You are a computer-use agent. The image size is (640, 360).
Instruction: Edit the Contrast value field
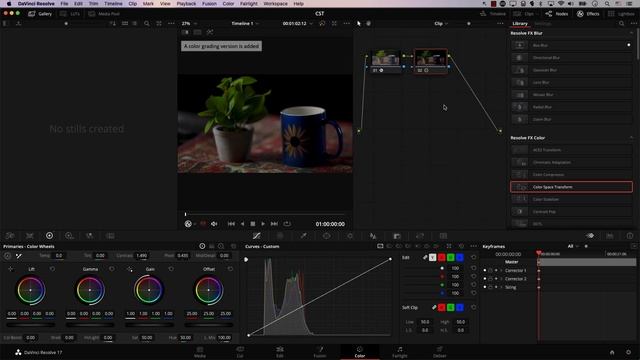coord(142,256)
